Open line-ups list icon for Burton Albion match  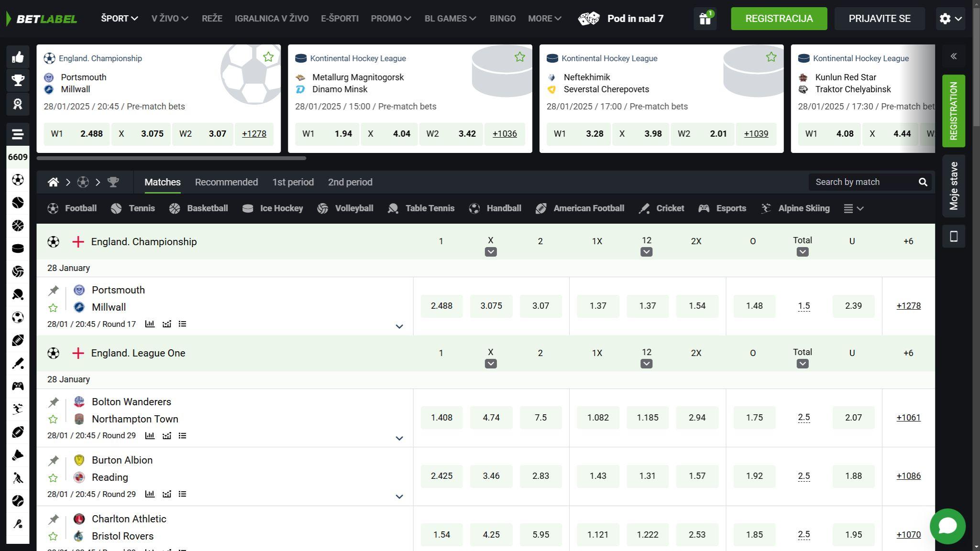coord(182,494)
